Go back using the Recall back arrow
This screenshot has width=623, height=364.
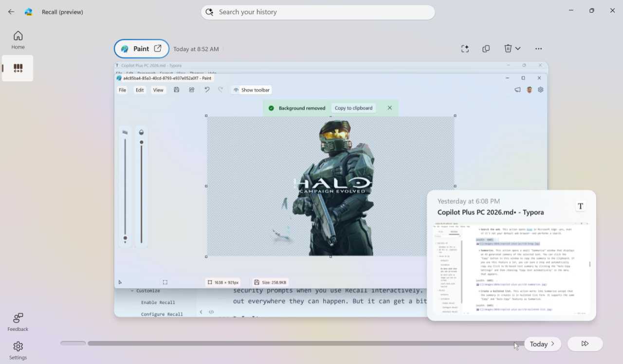(x=11, y=12)
